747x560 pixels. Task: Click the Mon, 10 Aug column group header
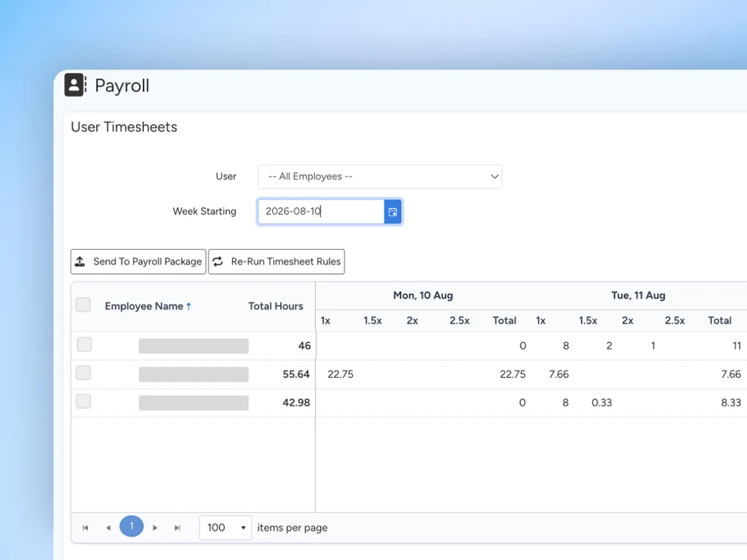click(423, 296)
